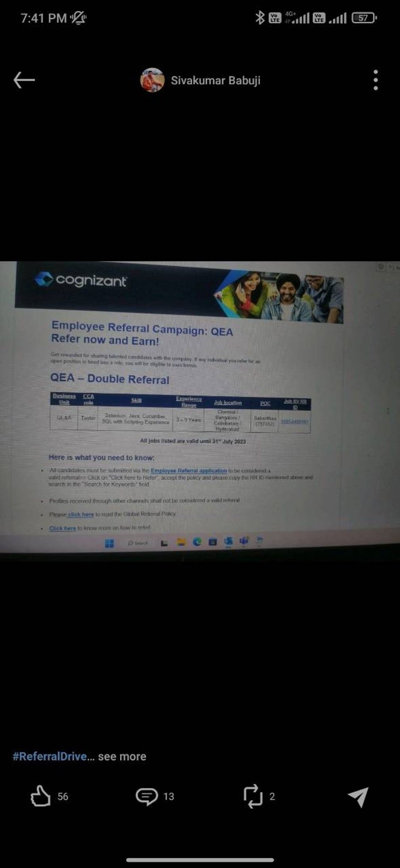View the 13 comments count

[x=169, y=797]
